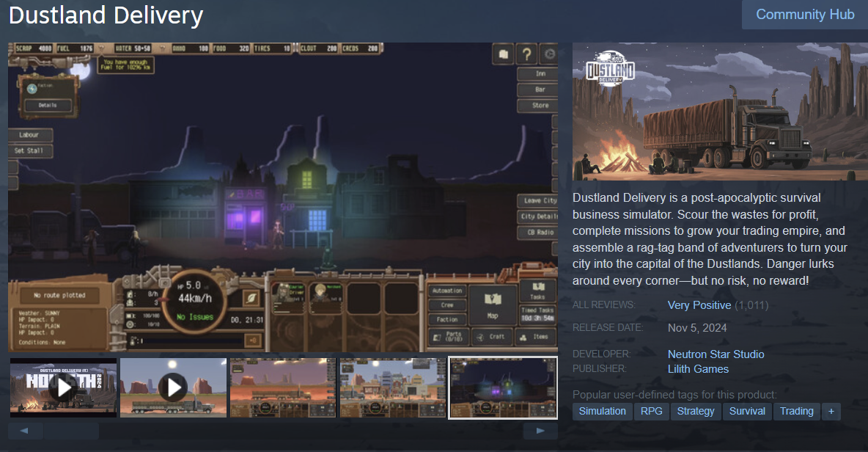This screenshot has width=868, height=452.
Task: Click the fuel help question mark icon in resource bar
Action: coord(101,48)
